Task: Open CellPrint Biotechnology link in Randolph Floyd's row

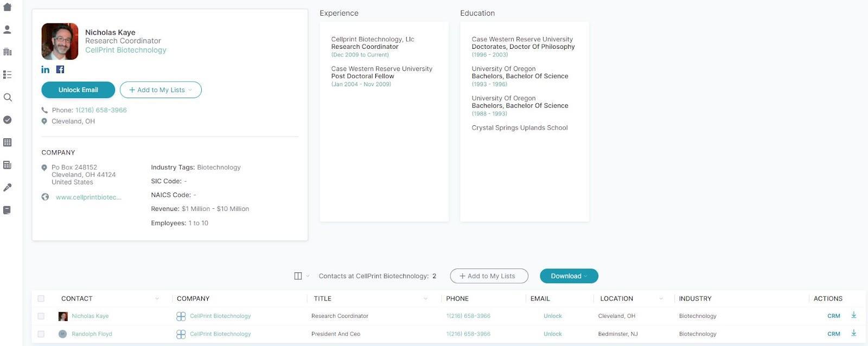Action: click(x=220, y=334)
